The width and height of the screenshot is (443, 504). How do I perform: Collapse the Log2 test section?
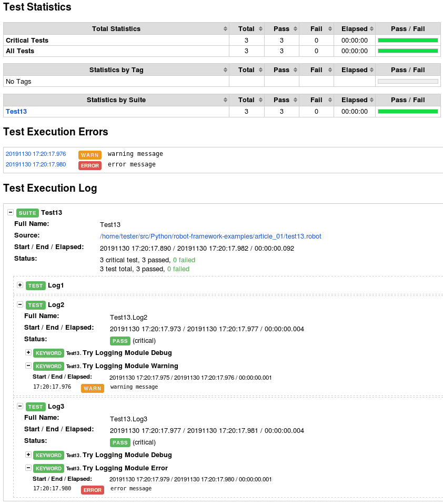pyautogui.click(x=20, y=304)
